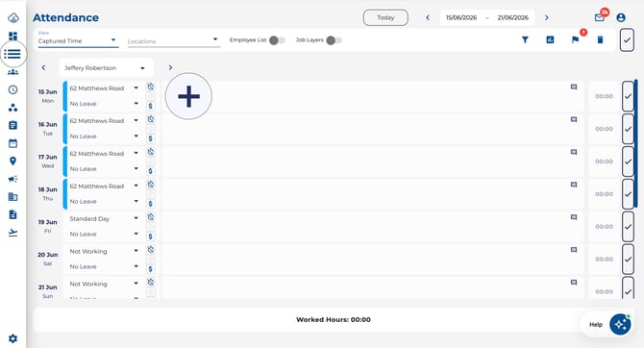The width and height of the screenshot is (644, 348).
Task: Toggle the Employee List switch
Action: (x=277, y=40)
